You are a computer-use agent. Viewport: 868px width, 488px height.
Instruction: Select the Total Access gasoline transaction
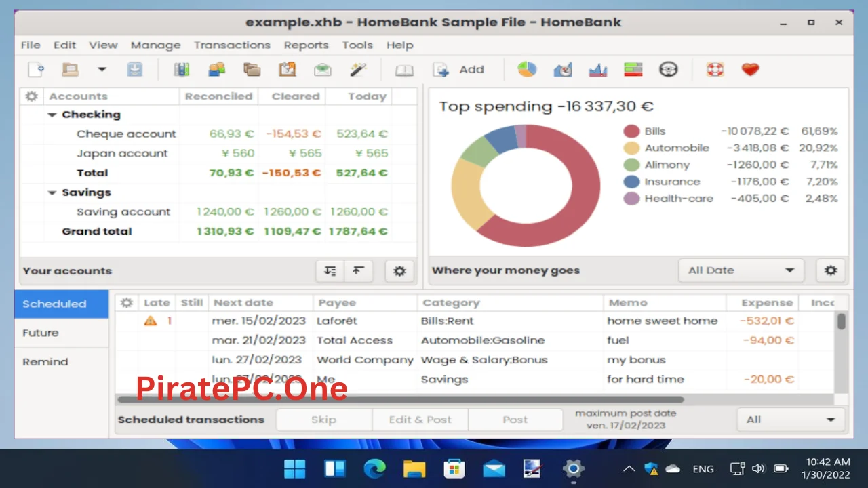click(475, 340)
